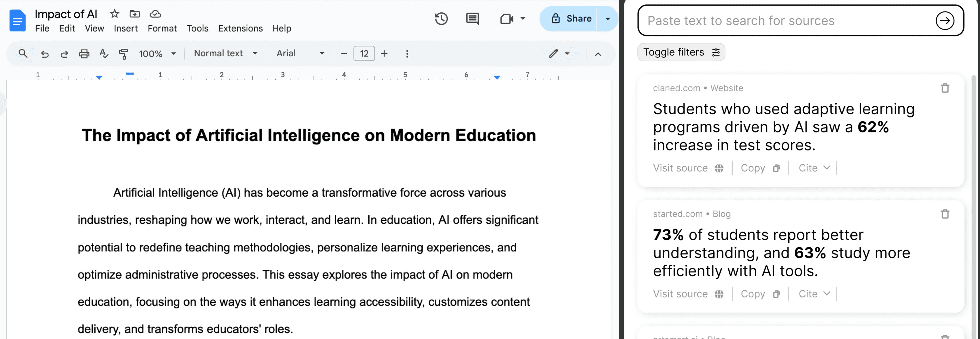
Task: Search the menus with magnifier icon
Action: click(x=23, y=54)
